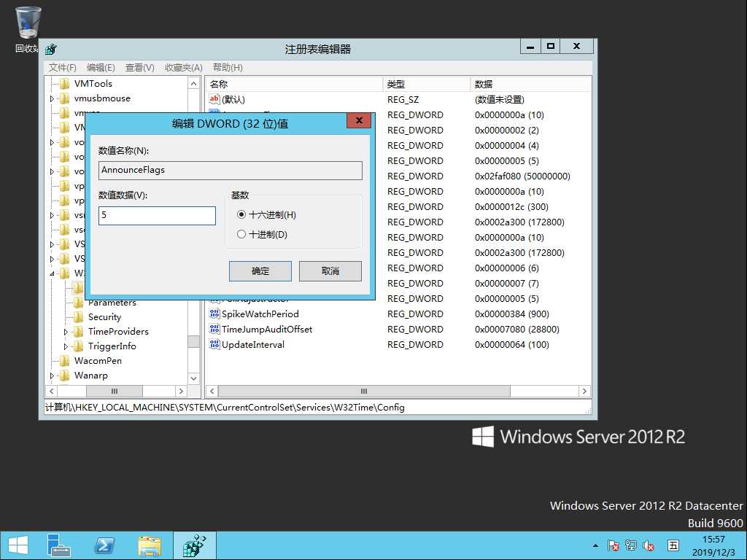Click the (默认) string value icon

214,99
